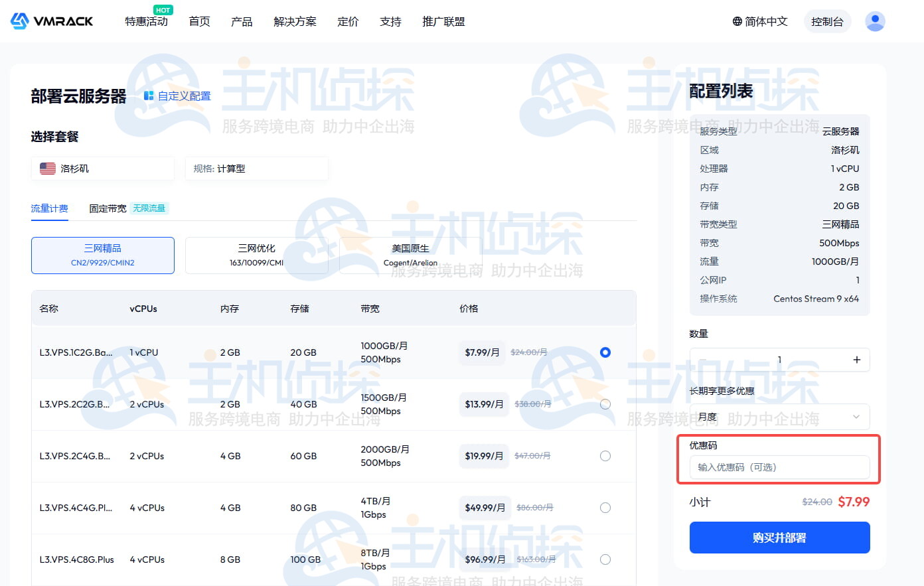Select the 美国原生 Cogent/Arelion network option
924x586 pixels.
410,256
